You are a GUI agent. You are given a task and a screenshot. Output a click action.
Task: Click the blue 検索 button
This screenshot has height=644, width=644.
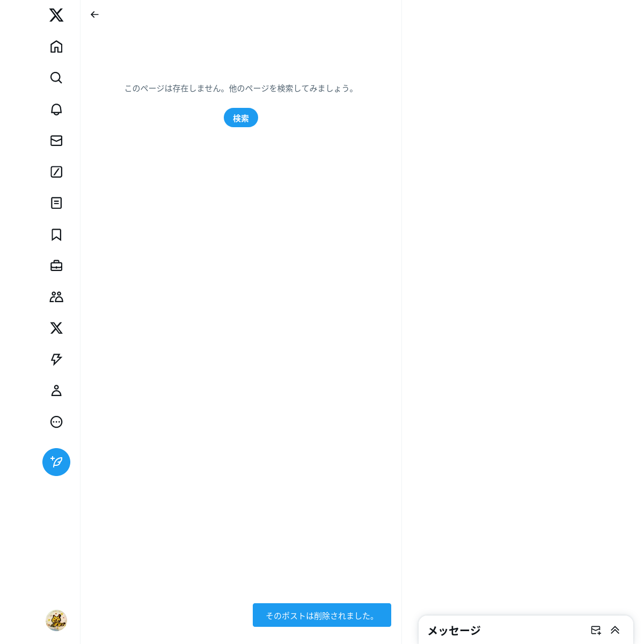point(241,118)
